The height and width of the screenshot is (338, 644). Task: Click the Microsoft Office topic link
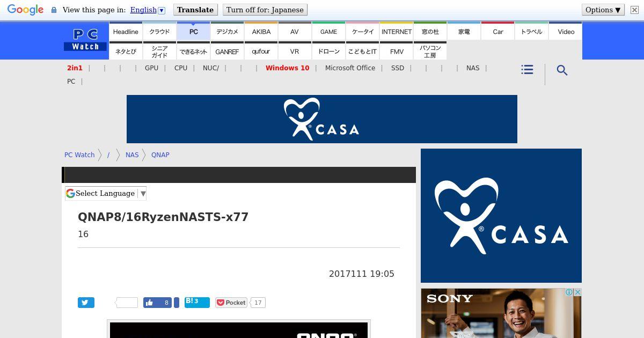point(350,68)
